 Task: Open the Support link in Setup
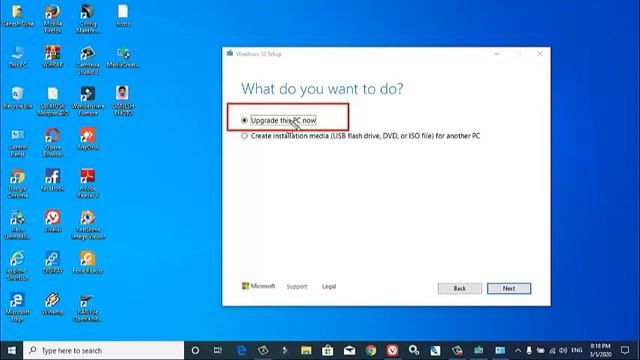(x=297, y=287)
